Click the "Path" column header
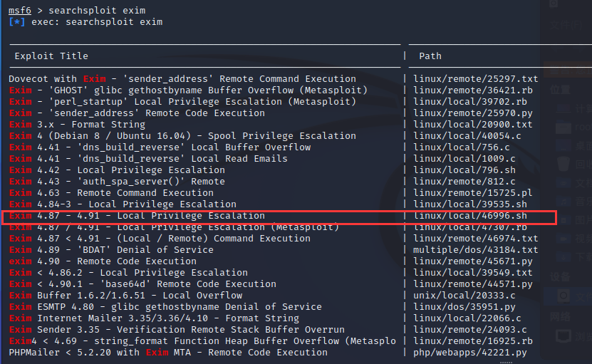Image resolution: width=592 pixels, height=364 pixels. 430,56
